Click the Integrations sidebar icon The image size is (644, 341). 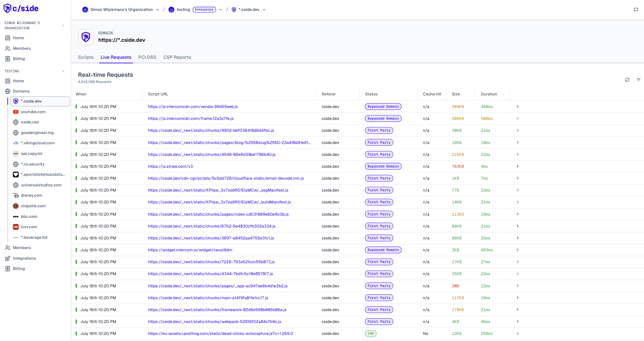click(8, 258)
